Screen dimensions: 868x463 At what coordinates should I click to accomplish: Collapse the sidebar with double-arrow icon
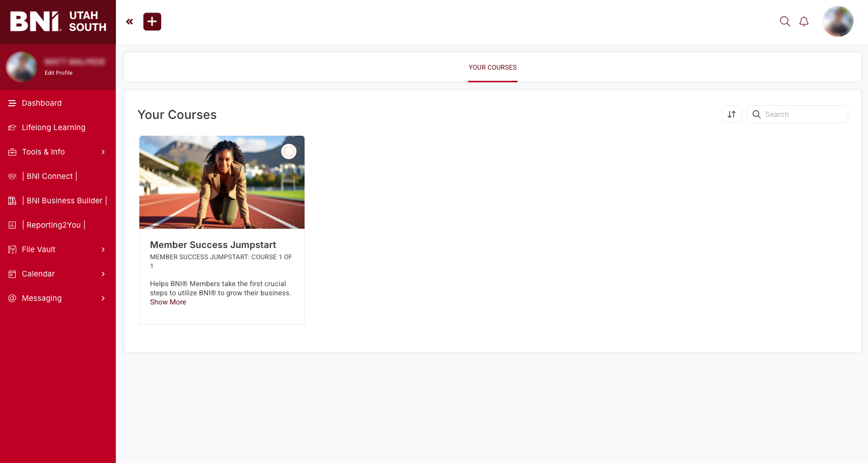pyautogui.click(x=130, y=22)
